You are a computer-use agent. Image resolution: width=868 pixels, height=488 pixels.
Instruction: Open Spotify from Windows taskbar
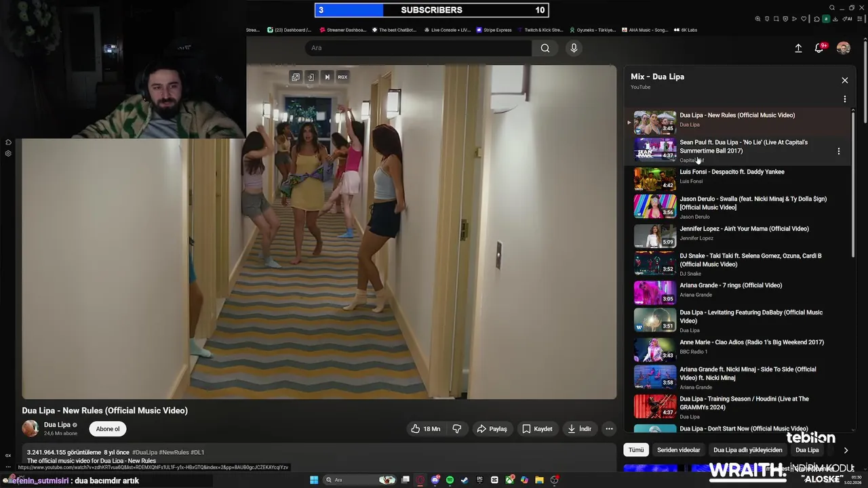(450, 480)
